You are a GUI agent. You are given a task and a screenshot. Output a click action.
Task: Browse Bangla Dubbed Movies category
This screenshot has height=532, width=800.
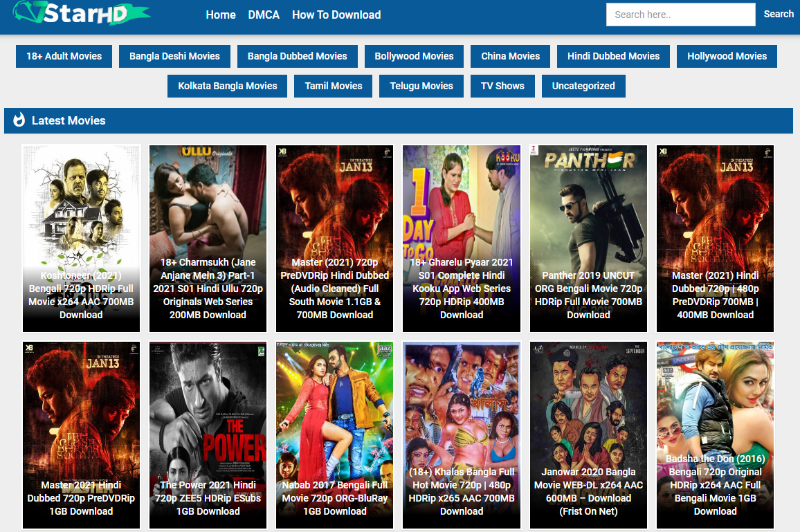coord(298,56)
